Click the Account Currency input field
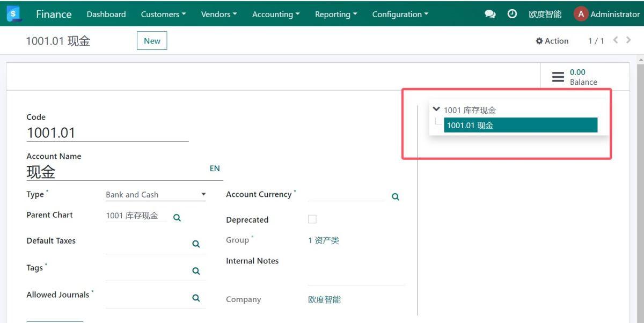The height and width of the screenshot is (323, 644). click(x=347, y=195)
